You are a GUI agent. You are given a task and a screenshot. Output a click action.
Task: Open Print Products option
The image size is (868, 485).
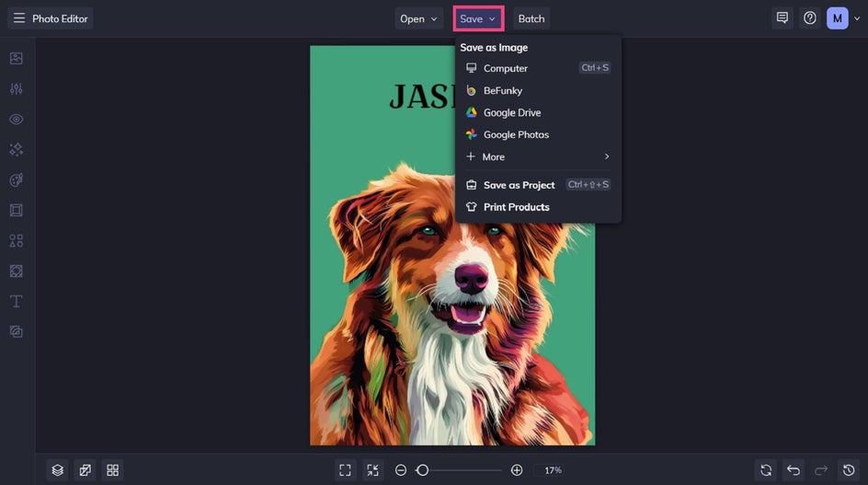(538, 207)
